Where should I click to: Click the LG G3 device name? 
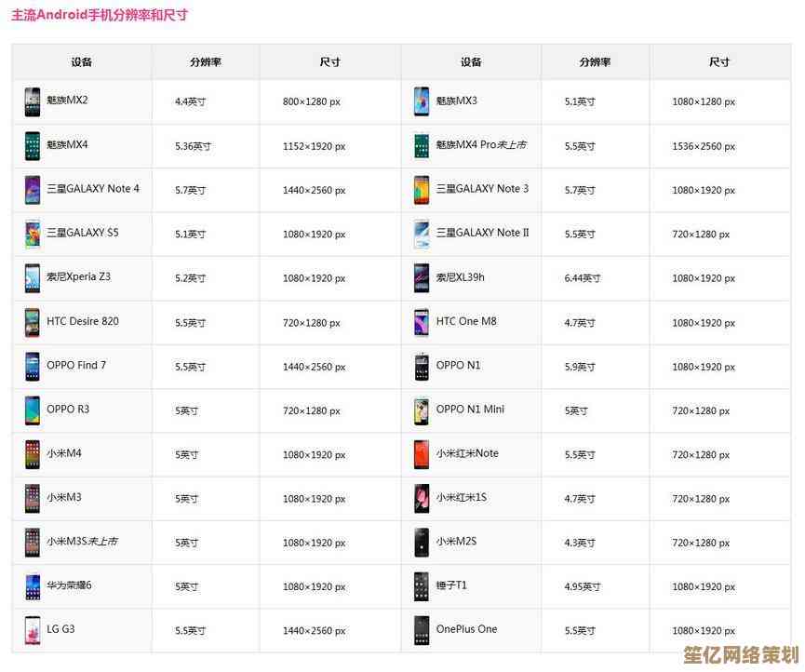tap(60, 629)
